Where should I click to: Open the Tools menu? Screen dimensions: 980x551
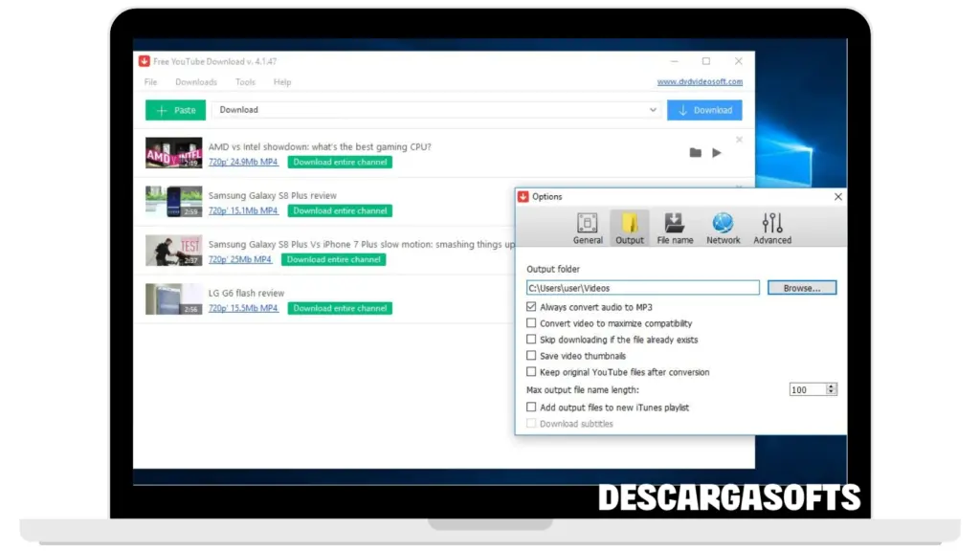[245, 82]
